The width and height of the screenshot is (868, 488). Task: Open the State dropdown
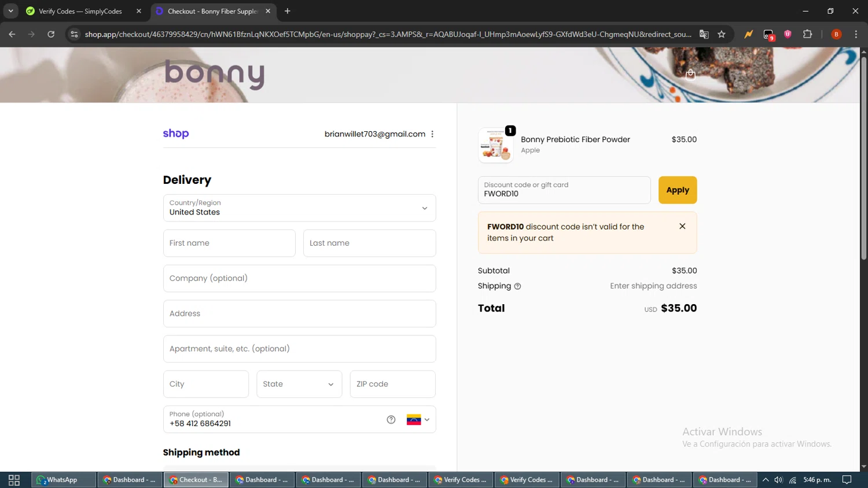[x=299, y=384]
